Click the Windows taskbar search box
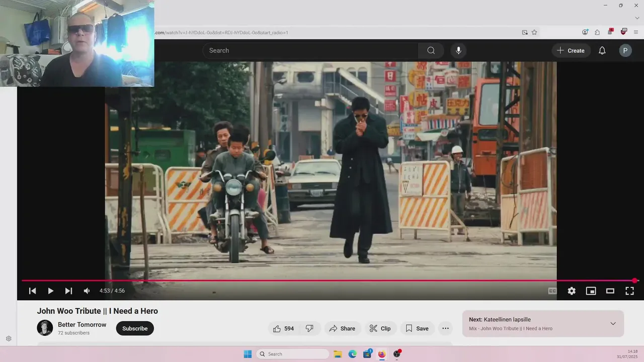 [x=293, y=354]
